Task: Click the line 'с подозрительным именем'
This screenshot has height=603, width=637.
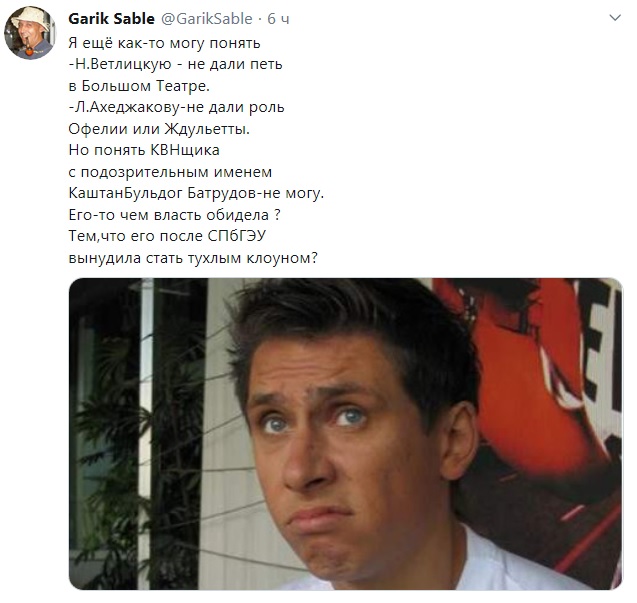Action: 170,172
